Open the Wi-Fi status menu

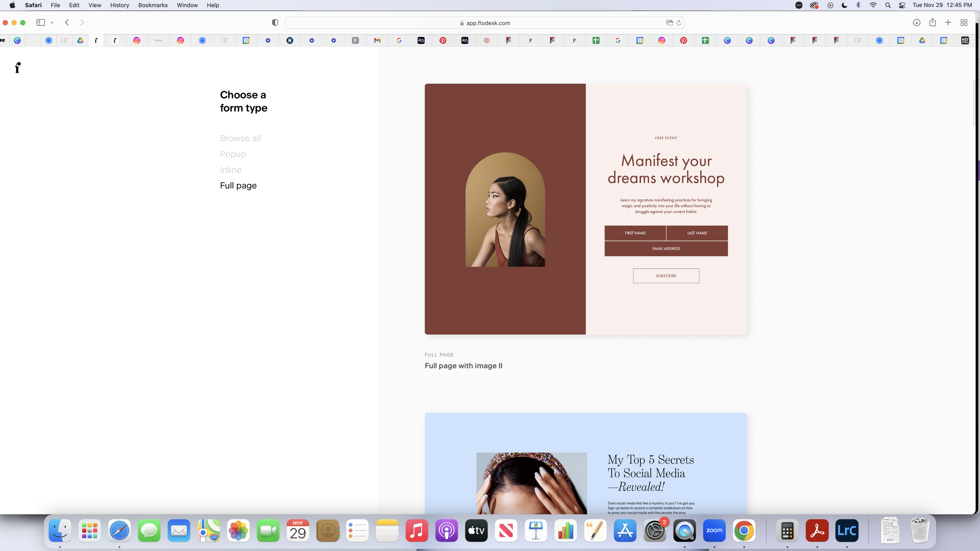(x=873, y=5)
